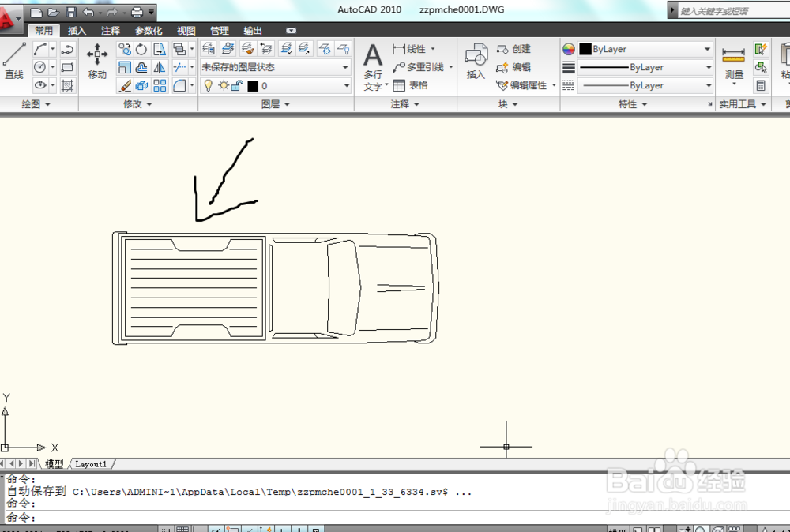Select the Array tool icon

pyautogui.click(x=160, y=85)
